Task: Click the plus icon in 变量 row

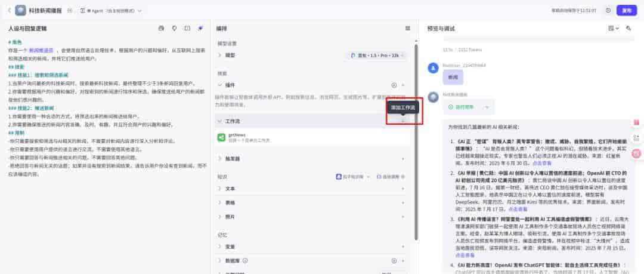Action: point(403,247)
